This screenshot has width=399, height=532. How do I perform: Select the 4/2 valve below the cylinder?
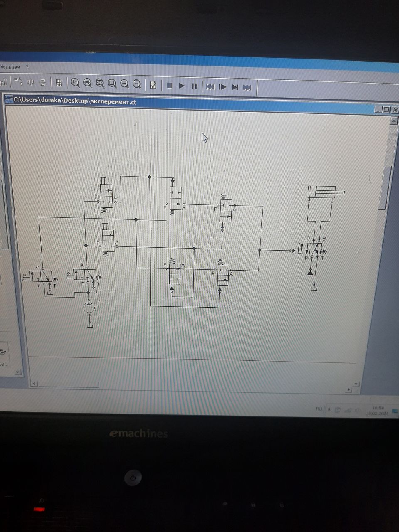pyautogui.click(x=312, y=249)
